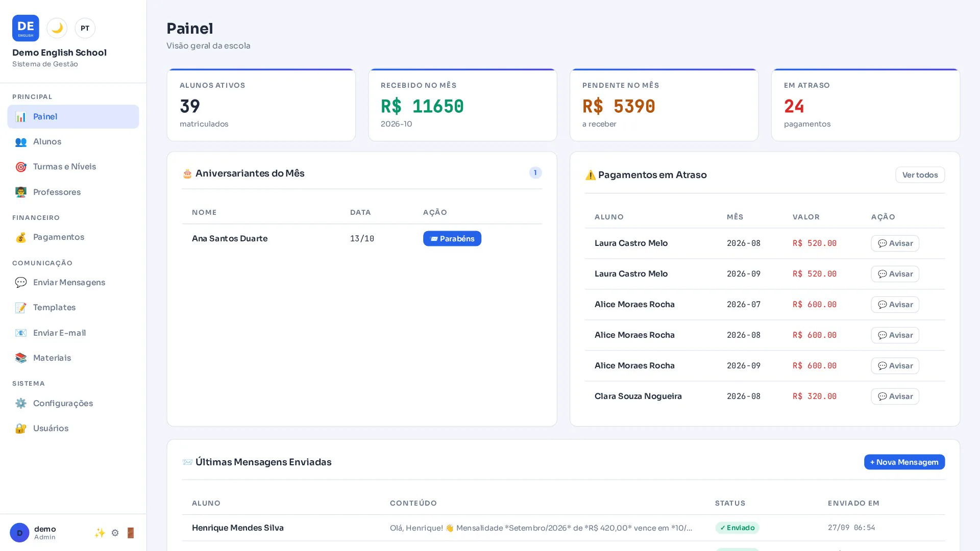Image resolution: width=980 pixels, height=551 pixels.
Task: Notify Alice Moraes Rocha for 2026-07
Action: (895, 305)
